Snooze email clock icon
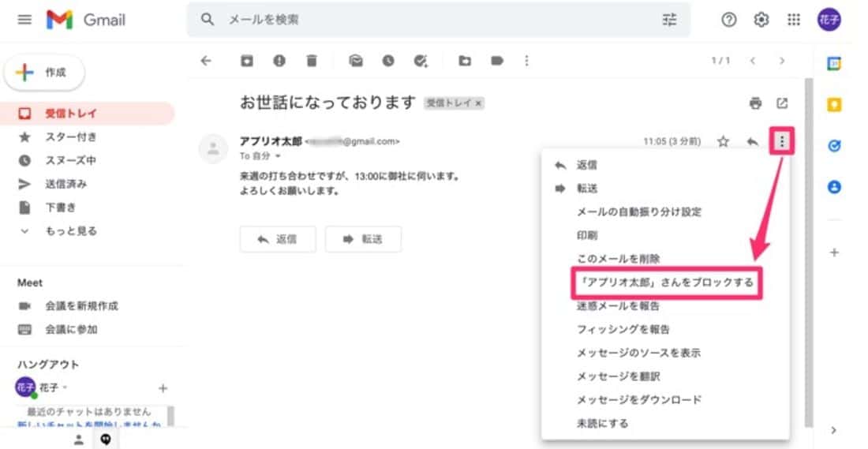 coord(388,61)
